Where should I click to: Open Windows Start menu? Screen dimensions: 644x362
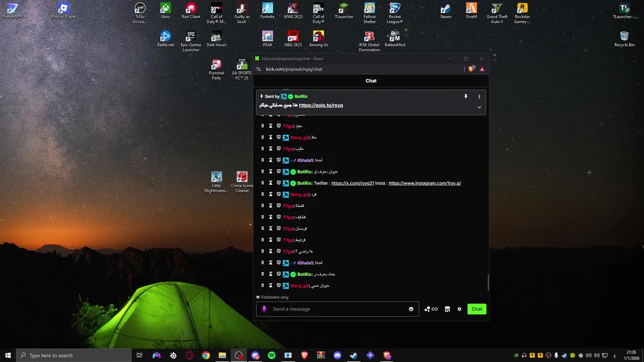click(x=8, y=355)
